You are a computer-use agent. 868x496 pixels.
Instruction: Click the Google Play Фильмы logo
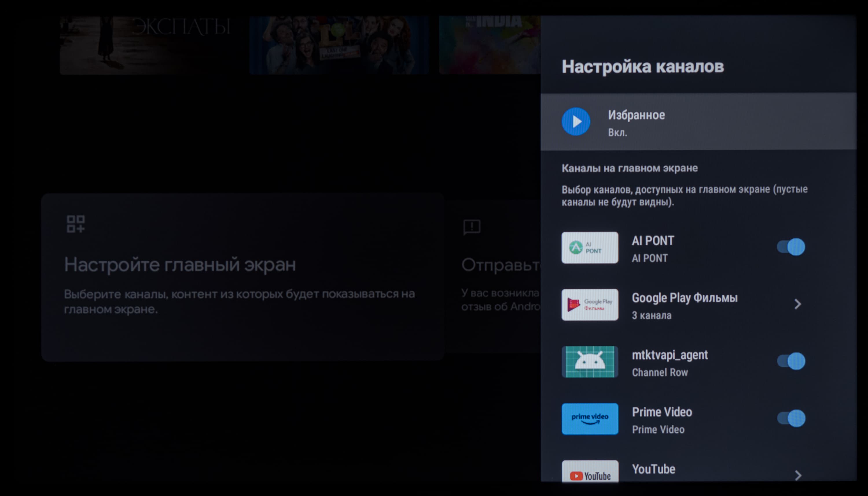click(590, 305)
